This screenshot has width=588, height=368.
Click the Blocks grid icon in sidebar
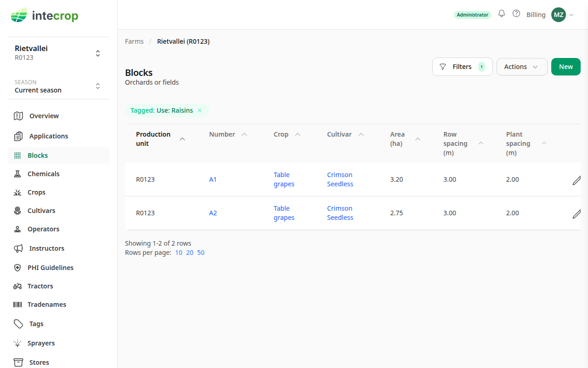tap(17, 155)
